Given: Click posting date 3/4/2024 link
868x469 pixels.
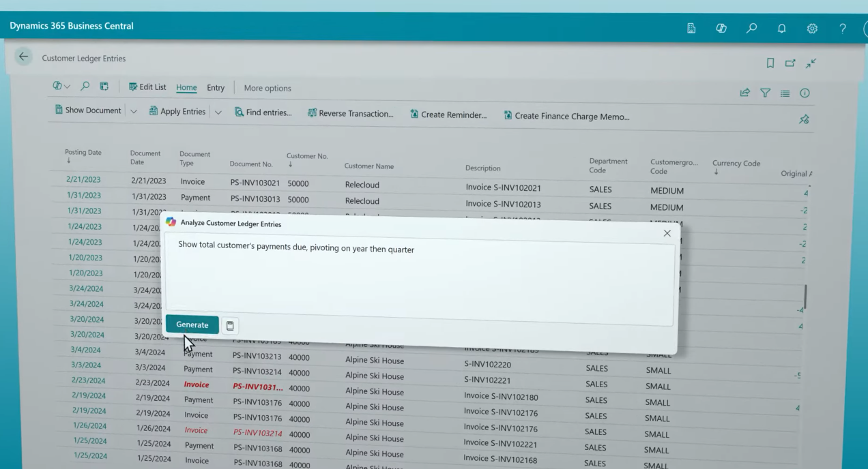Looking at the screenshot, I should (87, 350).
